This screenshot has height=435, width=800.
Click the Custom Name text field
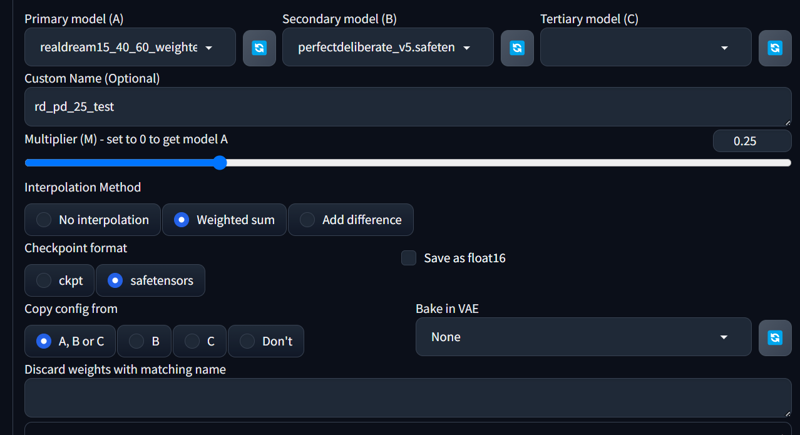(408, 107)
